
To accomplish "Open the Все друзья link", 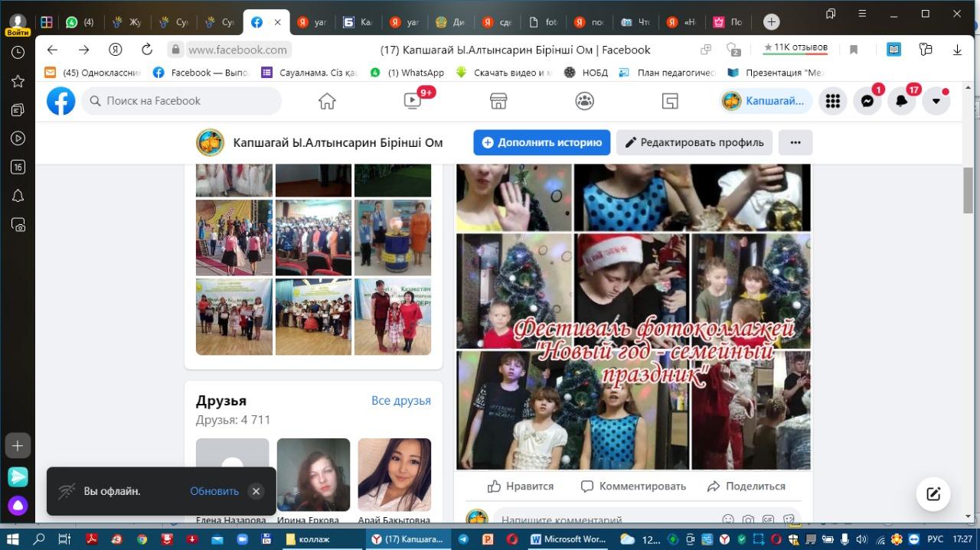I will [400, 401].
